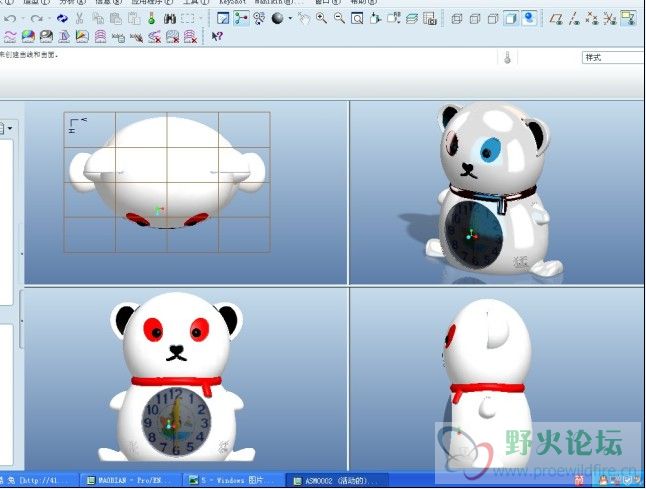Click the pink sections analysis icon
This screenshot has width=646, height=489.
(100, 37)
